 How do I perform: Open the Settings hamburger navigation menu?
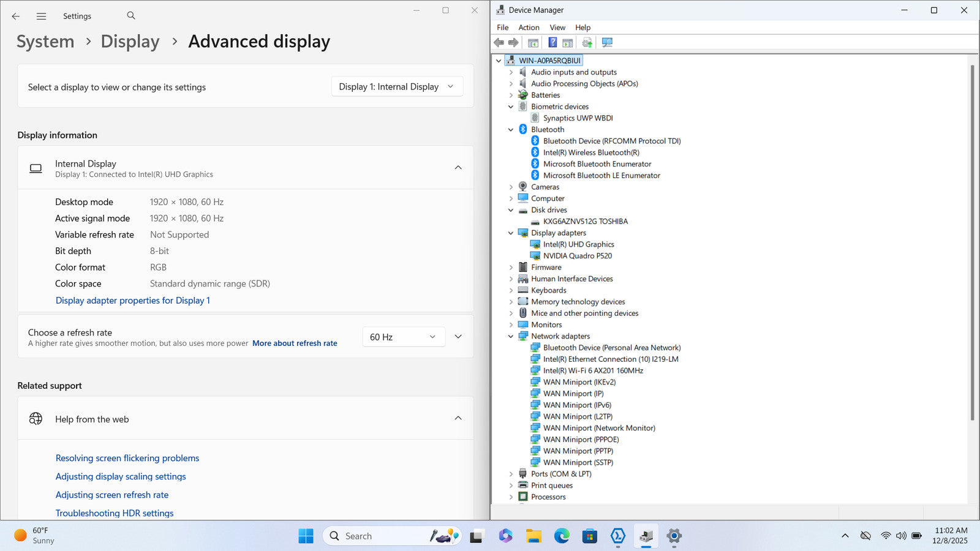(41, 17)
